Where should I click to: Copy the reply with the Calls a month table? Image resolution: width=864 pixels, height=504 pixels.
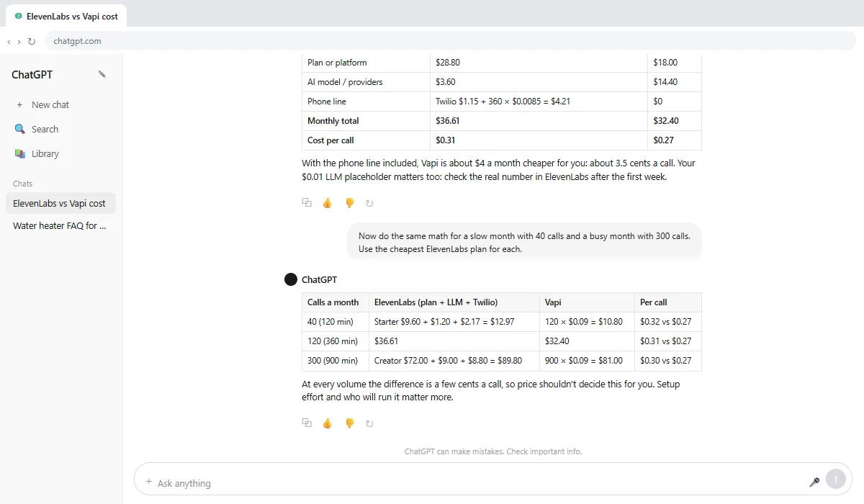tap(307, 423)
